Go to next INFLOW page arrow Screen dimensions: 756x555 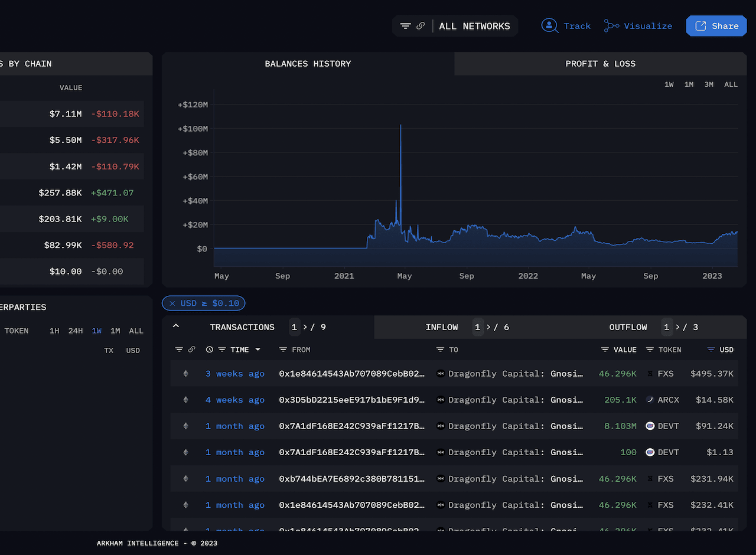tap(490, 327)
